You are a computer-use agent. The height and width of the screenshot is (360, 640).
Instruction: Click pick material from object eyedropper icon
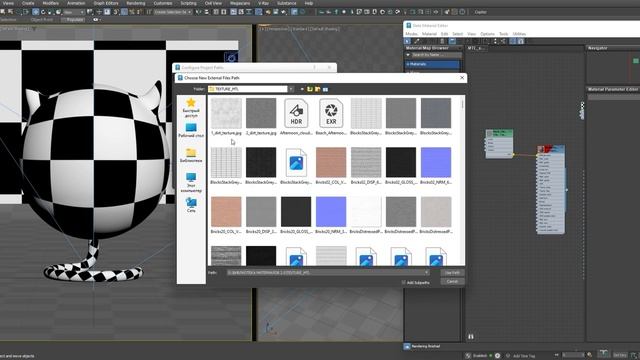[417, 41]
